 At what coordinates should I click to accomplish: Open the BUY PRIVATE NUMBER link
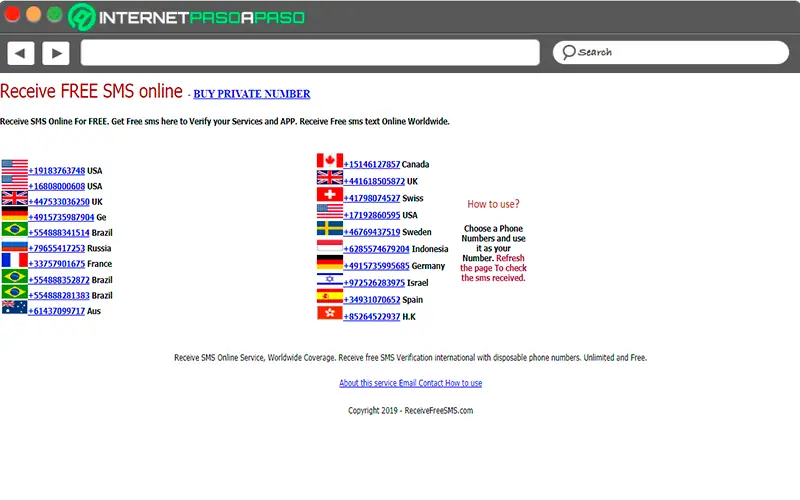coord(252,94)
